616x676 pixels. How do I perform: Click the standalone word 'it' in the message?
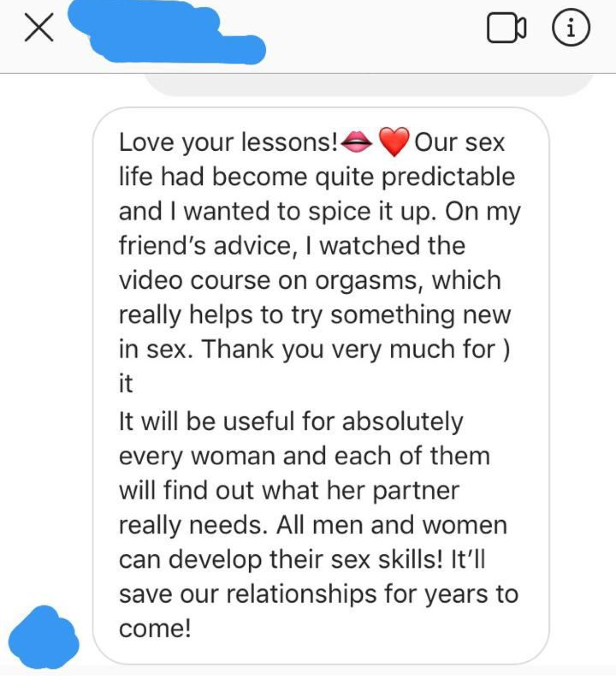point(125,384)
